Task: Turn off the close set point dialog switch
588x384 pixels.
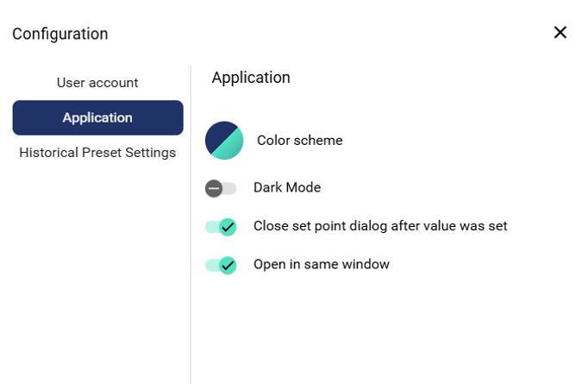Action: click(221, 227)
